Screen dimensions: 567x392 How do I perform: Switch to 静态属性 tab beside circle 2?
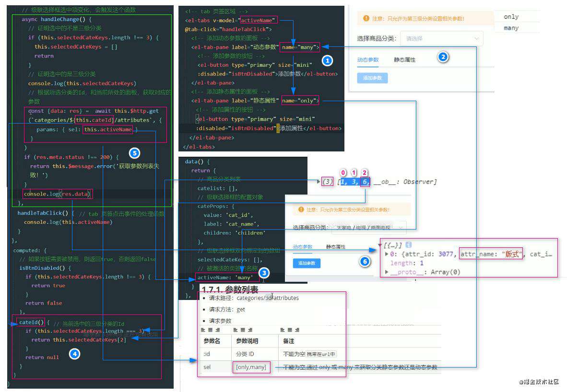pyautogui.click(x=405, y=60)
